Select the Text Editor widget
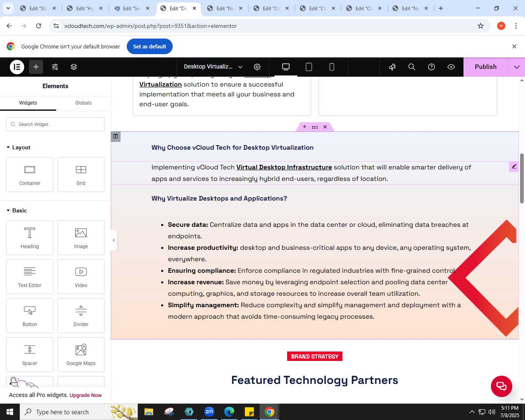 (30, 276)
